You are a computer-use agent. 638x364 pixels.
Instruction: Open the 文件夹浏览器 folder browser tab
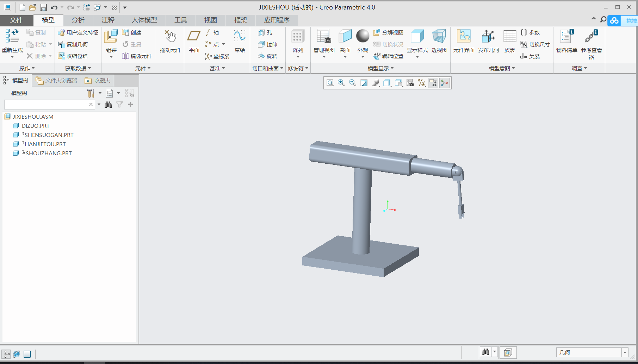(x=57, y=81)
